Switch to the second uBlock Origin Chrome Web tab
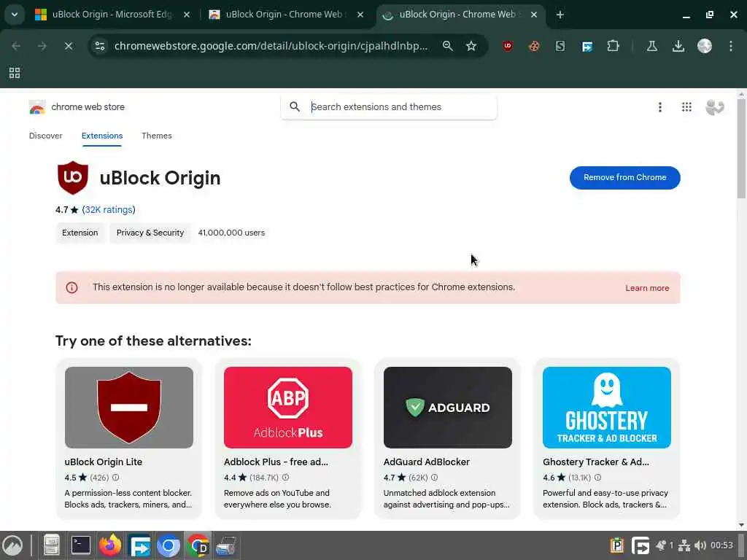This screenshot has width=747, height=560. (286, 15)
